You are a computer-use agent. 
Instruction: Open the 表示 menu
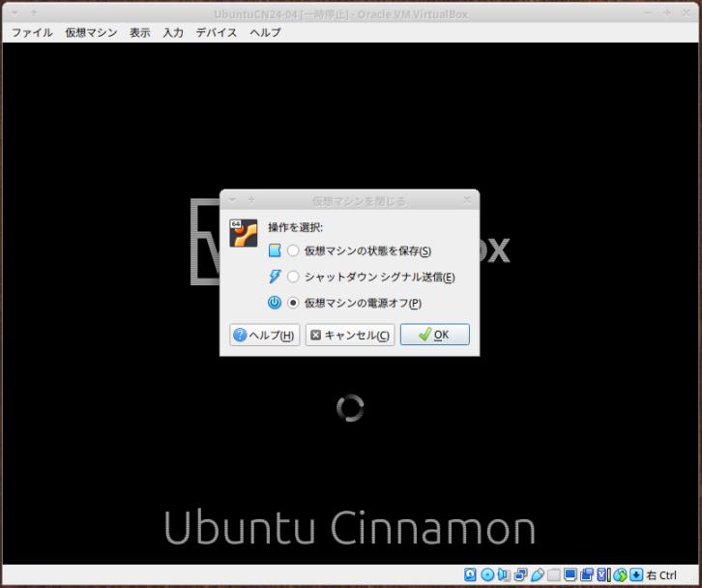point(139,32)
